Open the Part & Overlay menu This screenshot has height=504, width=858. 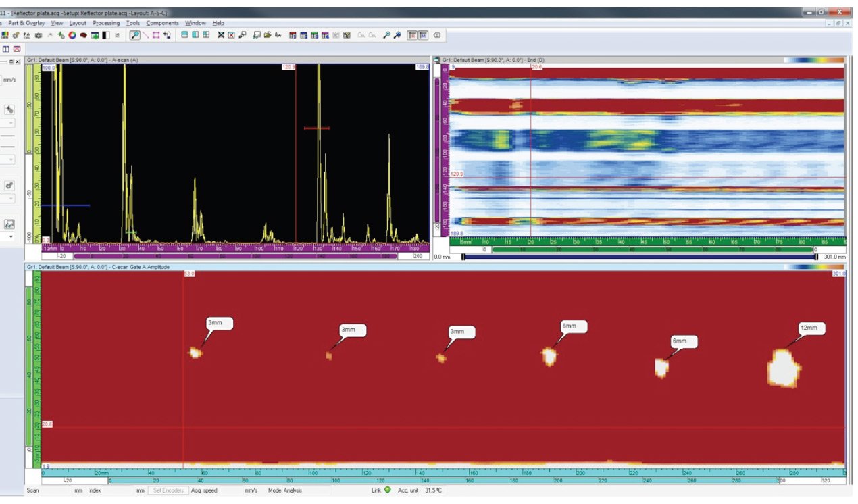coord(26,23)
